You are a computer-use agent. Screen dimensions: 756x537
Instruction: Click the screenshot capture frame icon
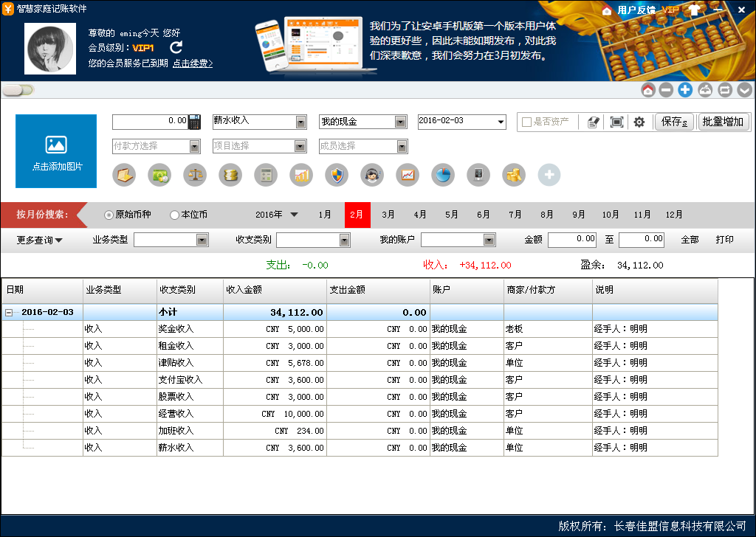(x=616, y=122)
